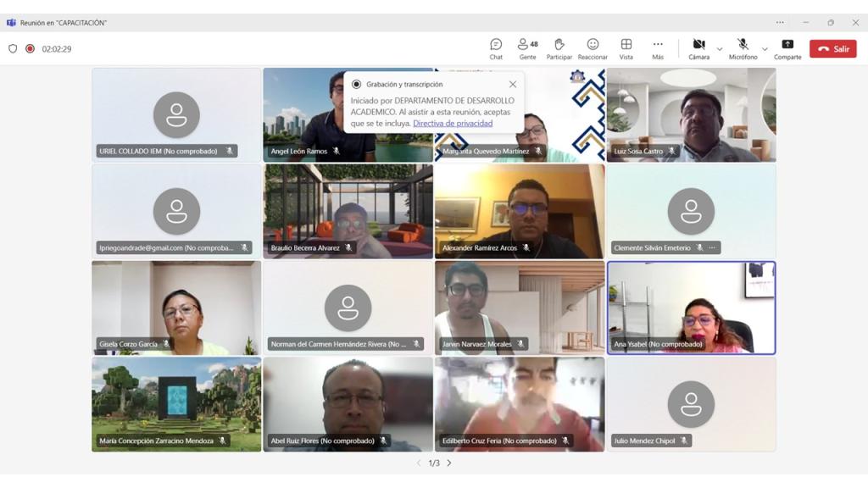Click the shield security icon
Image resolution: width=868 pixels, height=488 pixels.
13,49
